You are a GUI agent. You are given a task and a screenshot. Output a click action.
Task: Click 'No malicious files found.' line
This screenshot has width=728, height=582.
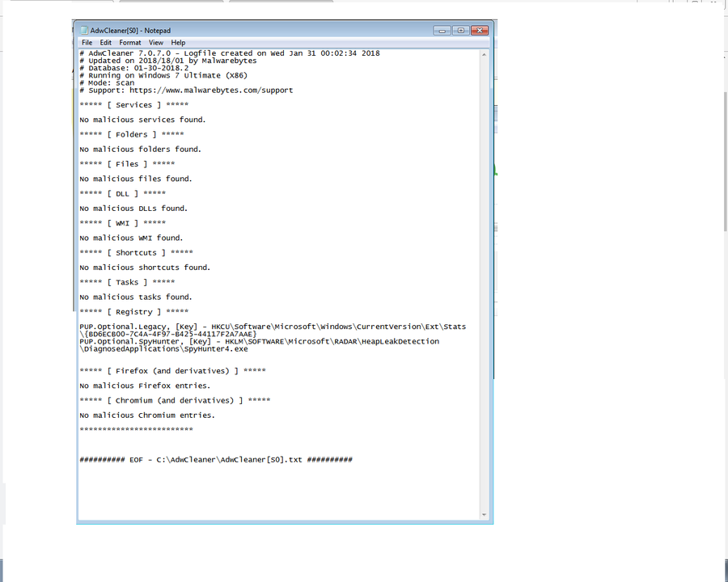point(136,179)
